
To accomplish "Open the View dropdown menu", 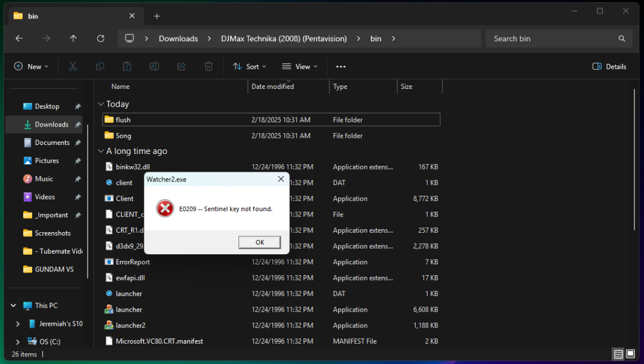I will (x=300, y=67).
